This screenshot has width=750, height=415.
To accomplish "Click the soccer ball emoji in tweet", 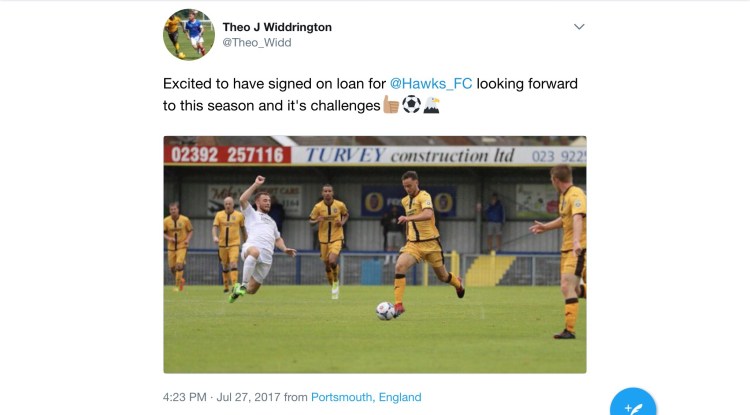I will click(411, 104).
